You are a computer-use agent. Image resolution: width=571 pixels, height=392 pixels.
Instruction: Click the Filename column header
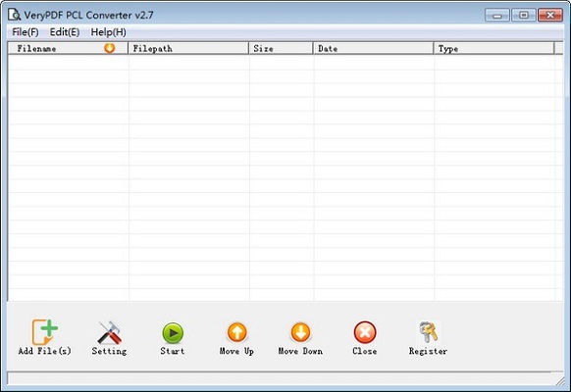[68, 48]
